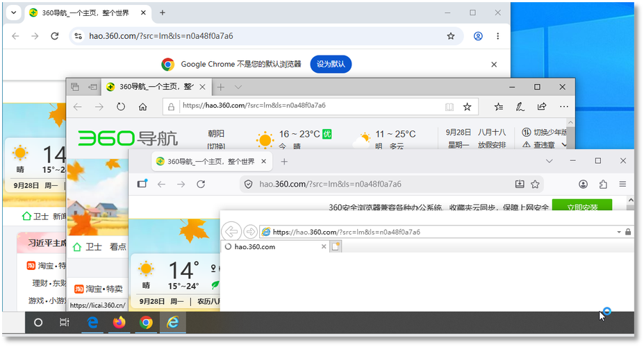Go forward in Firefox window
Screen dimensions: 644x347
click(181, 184)
